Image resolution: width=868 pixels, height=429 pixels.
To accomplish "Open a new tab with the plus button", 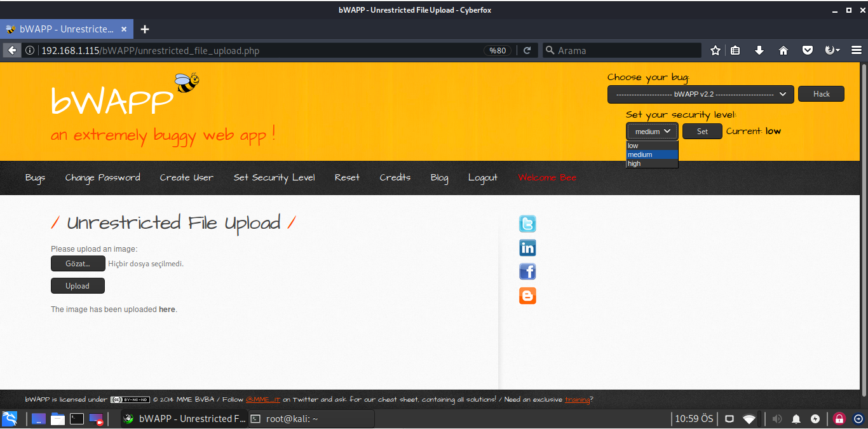I will coord(145,29).
